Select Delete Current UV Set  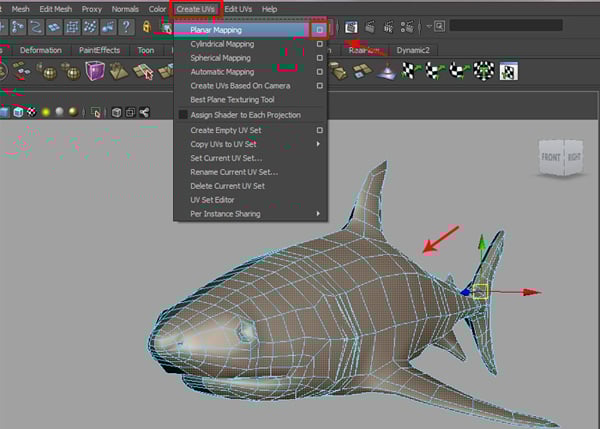tap(227, 186)
